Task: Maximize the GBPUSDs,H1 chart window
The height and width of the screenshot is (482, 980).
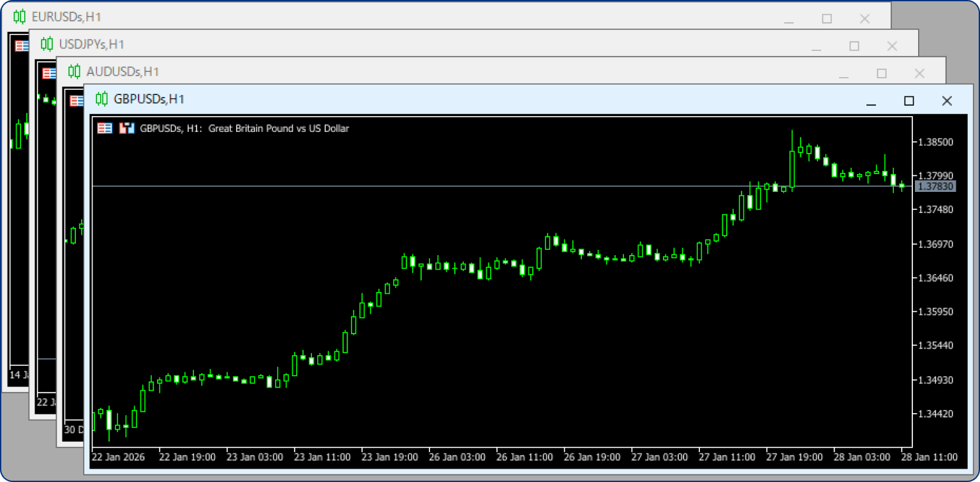Action: point(909,101)
